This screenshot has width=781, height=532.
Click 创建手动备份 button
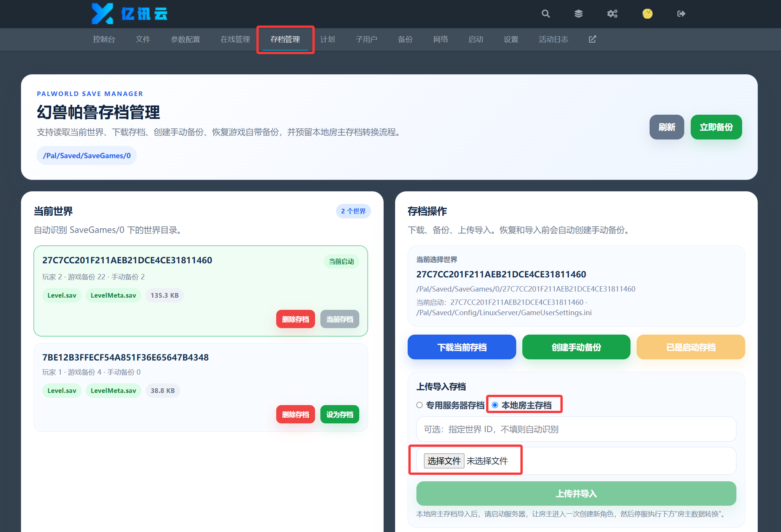coord(576,347)
